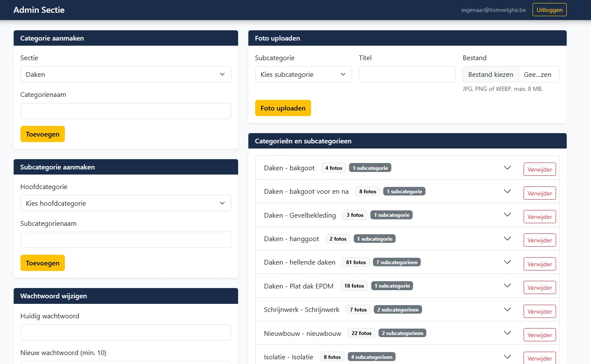Image resolution: width=591 pixels, height=364 pixels.
Task: Expand the Daken - bakgoot row chevron
Action: tap(507, 168)
